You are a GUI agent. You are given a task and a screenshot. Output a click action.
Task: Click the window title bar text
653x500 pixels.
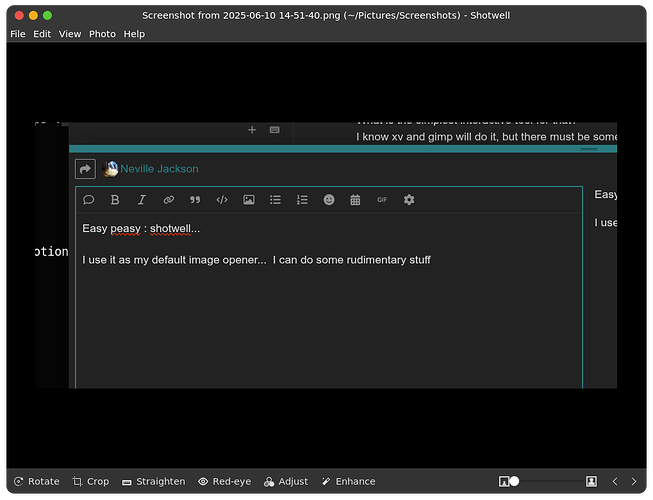pyautogui.click(x=326, y=16)
